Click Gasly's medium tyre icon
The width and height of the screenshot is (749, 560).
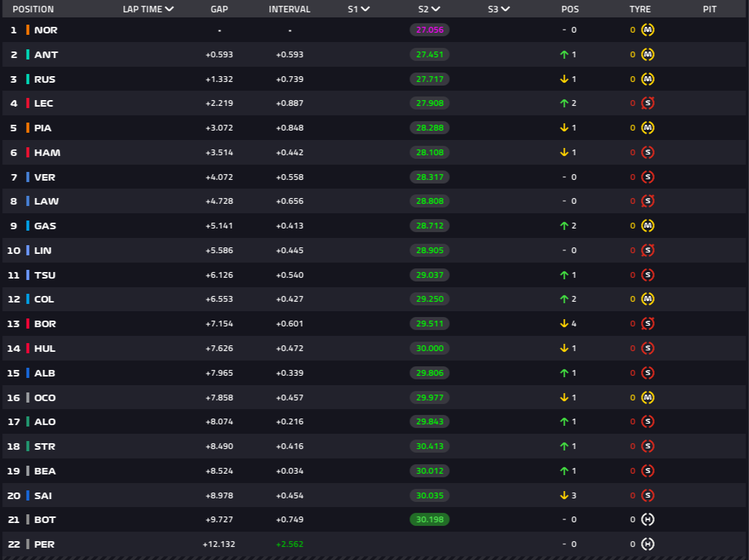pos(647,226)
